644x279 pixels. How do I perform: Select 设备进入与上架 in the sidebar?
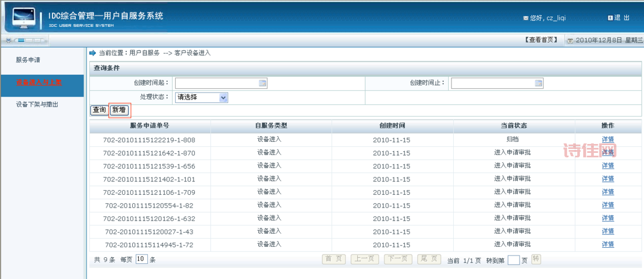click(39, 82)
